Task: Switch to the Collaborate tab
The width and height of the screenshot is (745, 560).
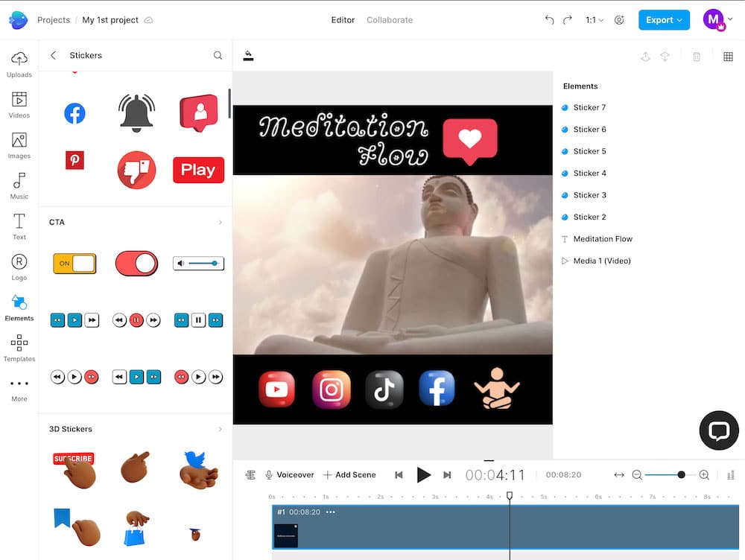Action: [x=390, y=20]
